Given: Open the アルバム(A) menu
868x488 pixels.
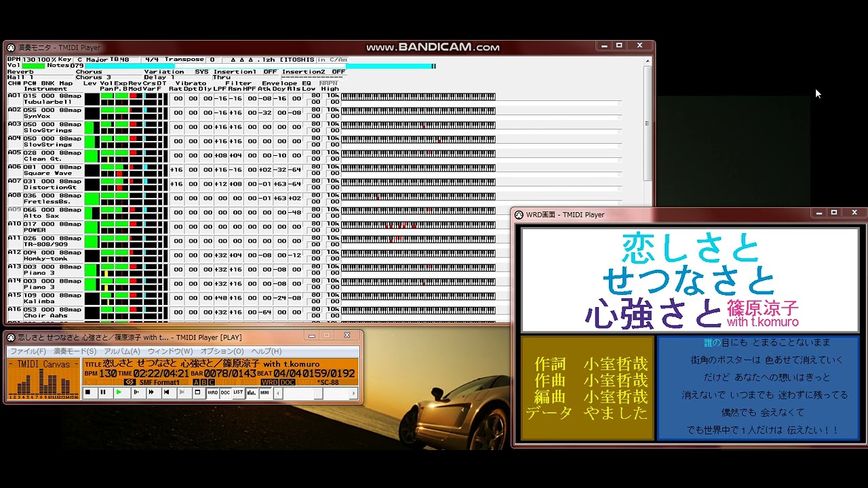Looking at the screenshot, I should [122, 351].
